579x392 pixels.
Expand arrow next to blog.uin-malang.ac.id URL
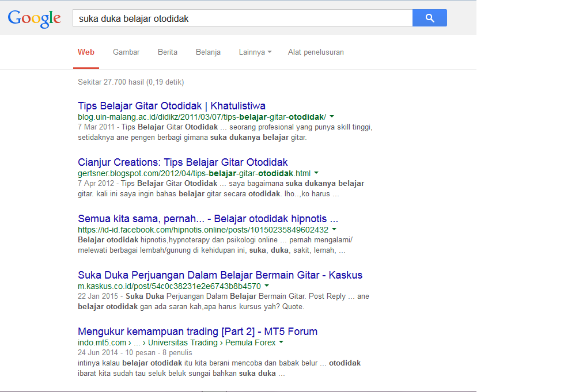click(x=332, y=117)
